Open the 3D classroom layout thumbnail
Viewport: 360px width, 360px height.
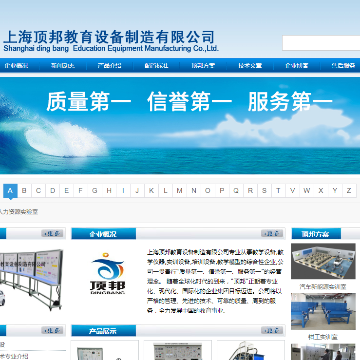click(x=323, y=261)
